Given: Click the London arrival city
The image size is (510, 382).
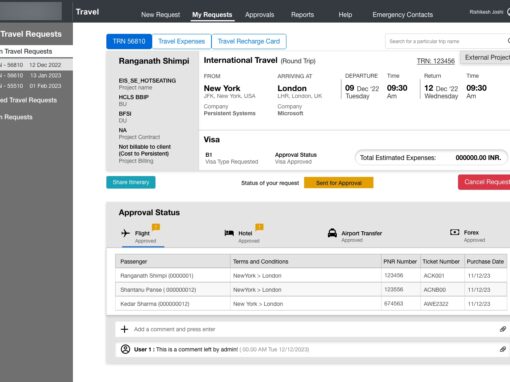Looking at the screenshot, I should pos(292,88).
